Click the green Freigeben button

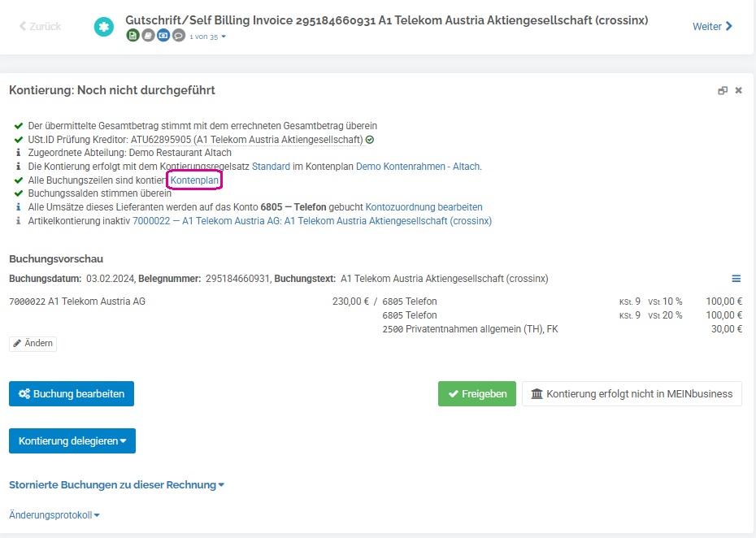(x=477, y=394)
